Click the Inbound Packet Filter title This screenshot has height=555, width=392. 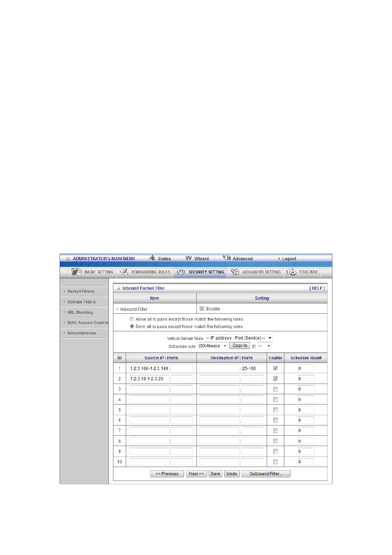pos(143,288)
